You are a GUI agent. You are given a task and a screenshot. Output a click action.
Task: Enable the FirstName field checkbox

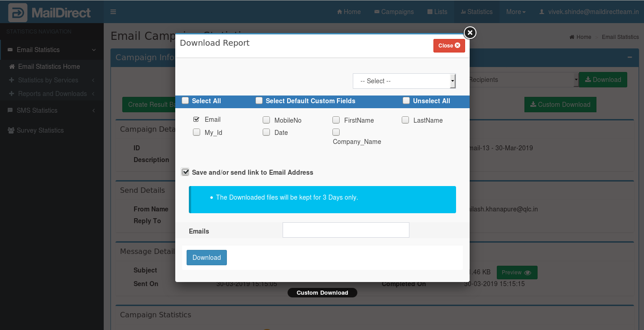(336, 120)
